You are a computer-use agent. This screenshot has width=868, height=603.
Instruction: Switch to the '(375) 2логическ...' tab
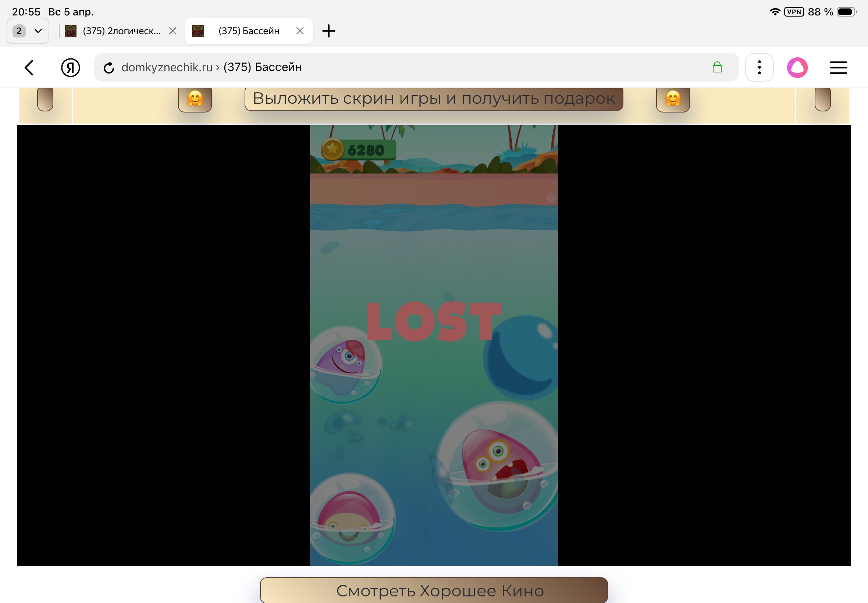coord(121,31)
